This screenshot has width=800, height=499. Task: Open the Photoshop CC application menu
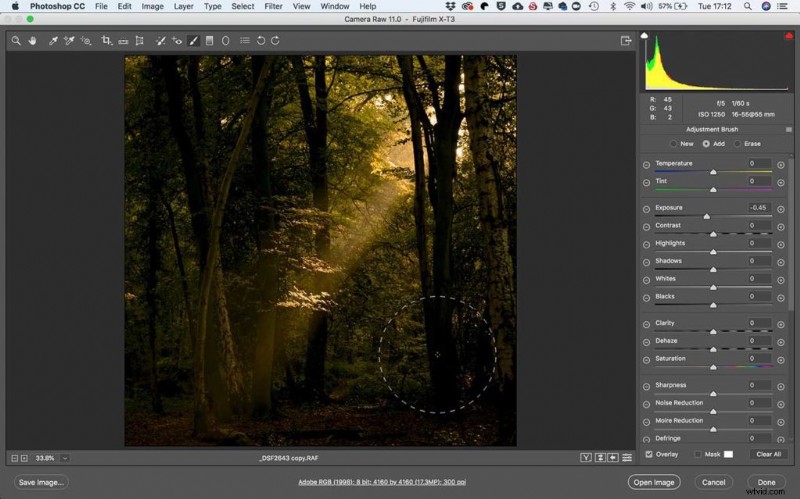point(57,6)
